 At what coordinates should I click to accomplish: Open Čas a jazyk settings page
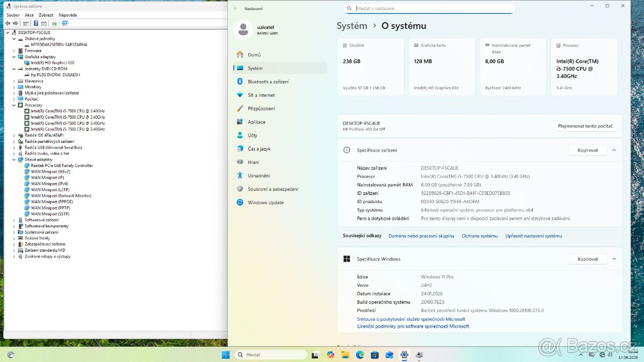(x=280, y=149)
